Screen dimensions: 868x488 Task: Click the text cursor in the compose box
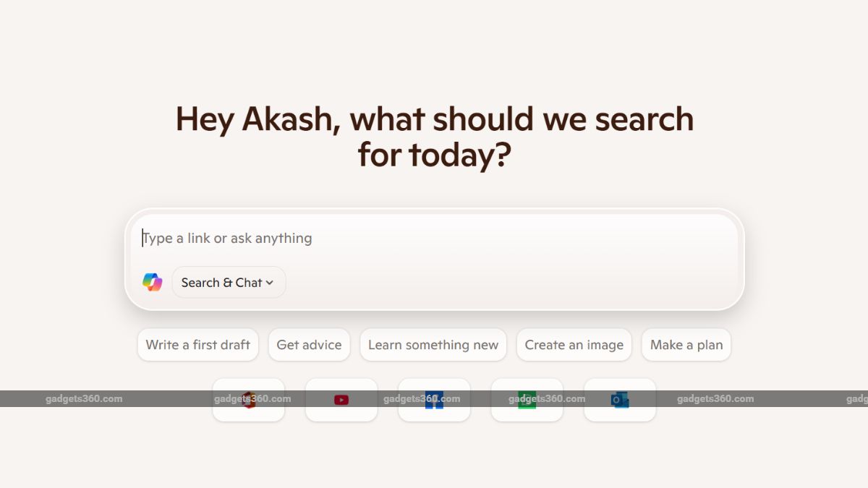pyautogui.click(x=142, y=239)
